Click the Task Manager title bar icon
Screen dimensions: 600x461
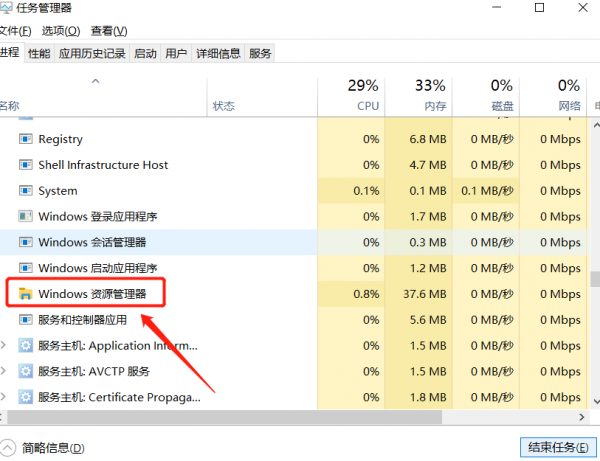click(5, 7)
